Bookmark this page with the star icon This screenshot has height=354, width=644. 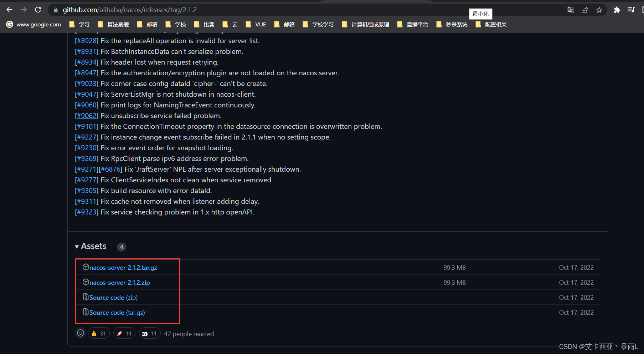(x=599, y=10)
